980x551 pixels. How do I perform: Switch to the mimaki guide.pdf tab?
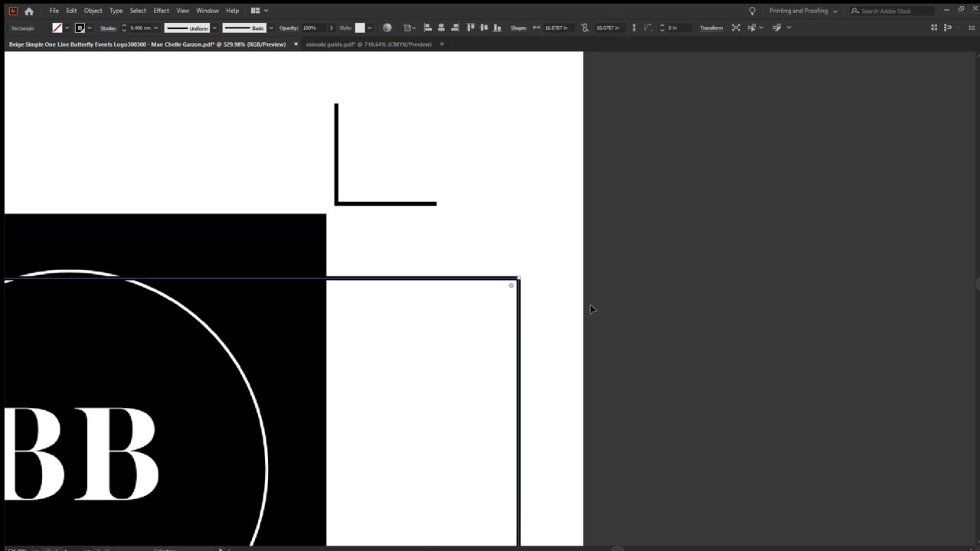(x=369, y=44)
